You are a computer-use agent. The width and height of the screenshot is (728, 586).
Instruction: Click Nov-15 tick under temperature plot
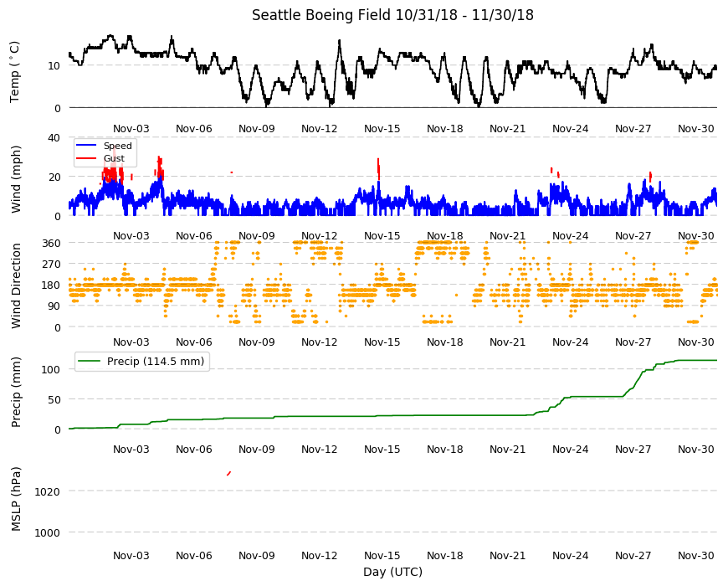382,129
